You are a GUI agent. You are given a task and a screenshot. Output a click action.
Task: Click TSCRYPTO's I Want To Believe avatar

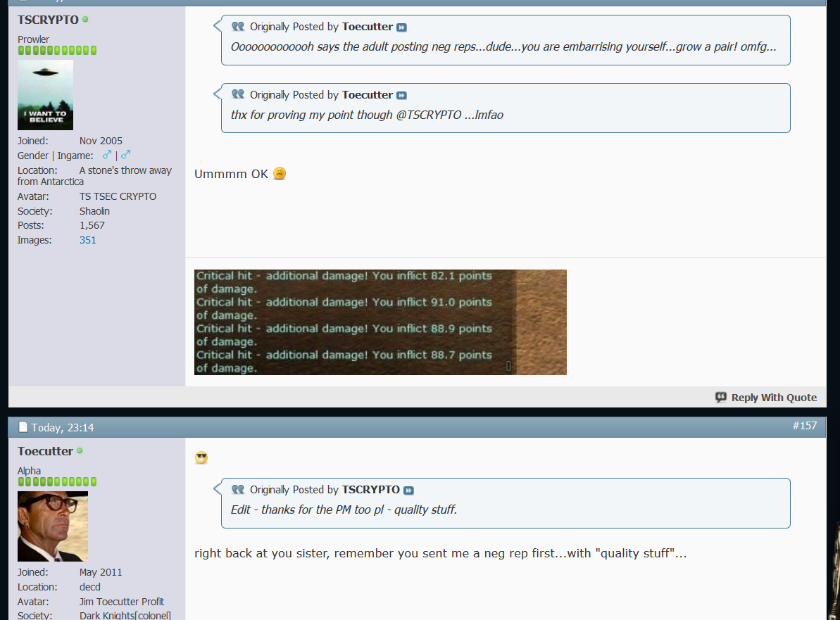click(45, 95)
